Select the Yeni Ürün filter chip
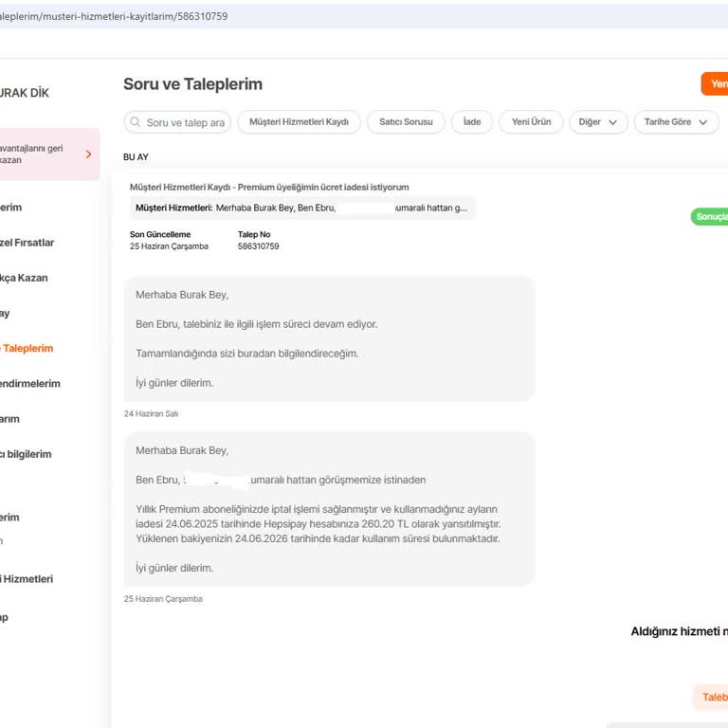The image size is (728, 728). [531, 122]
